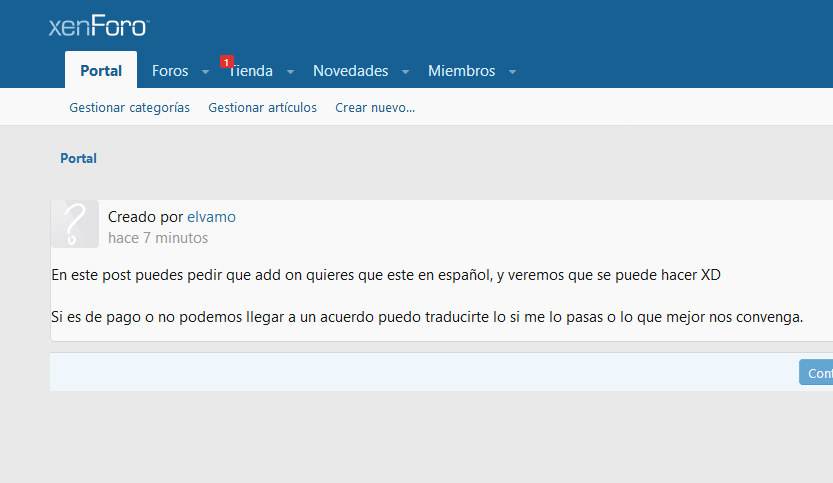833x483 pixels.
Task: Click the Portal breadcrumb link
Action: tap(78, 158)
